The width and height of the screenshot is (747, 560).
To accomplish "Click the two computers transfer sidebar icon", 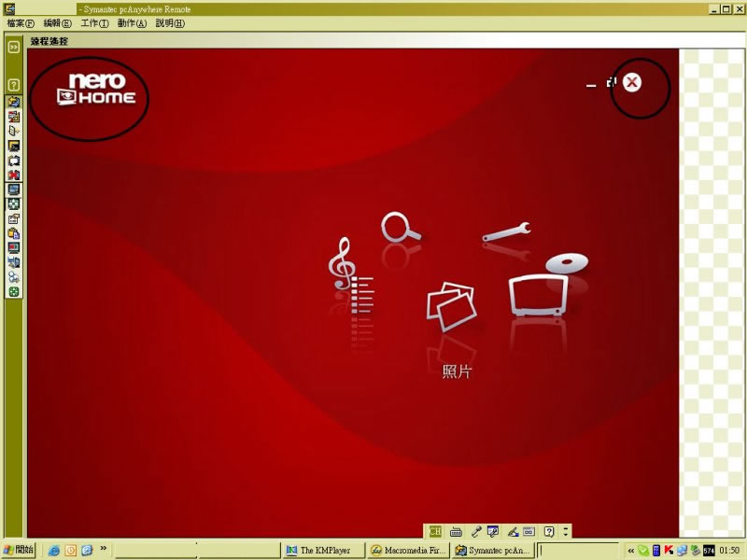I will click(14, 262).
